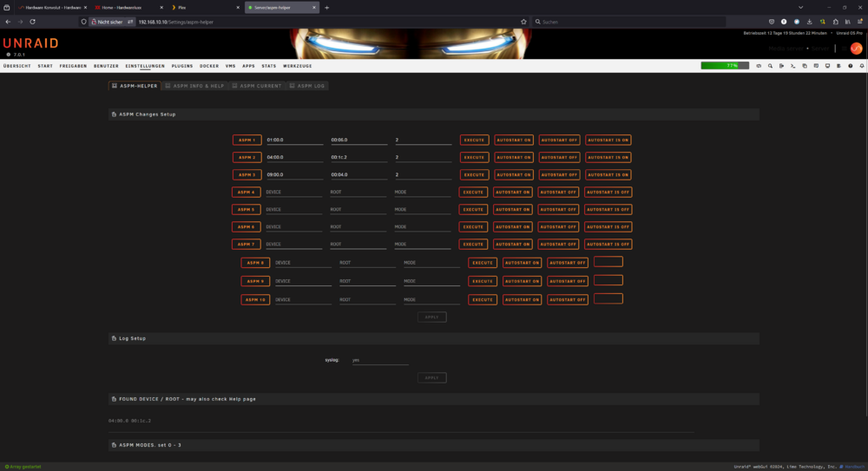The width and height of the screenshot is (868, 471).
Task: Turn AUTOSTART ON for ASPM 4
Action: (x=513, y=192)
